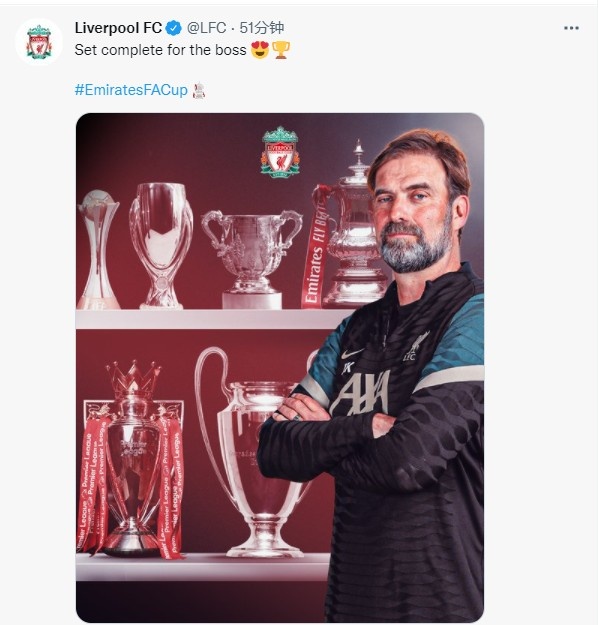Click the tweet text "Set complete for the boss"
Image resolution: width=598 pixels, height=625 pixels.
coord(160,50)
